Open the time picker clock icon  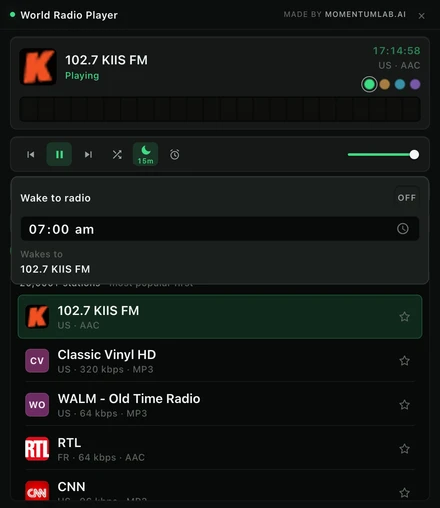[x=403, y=229]
